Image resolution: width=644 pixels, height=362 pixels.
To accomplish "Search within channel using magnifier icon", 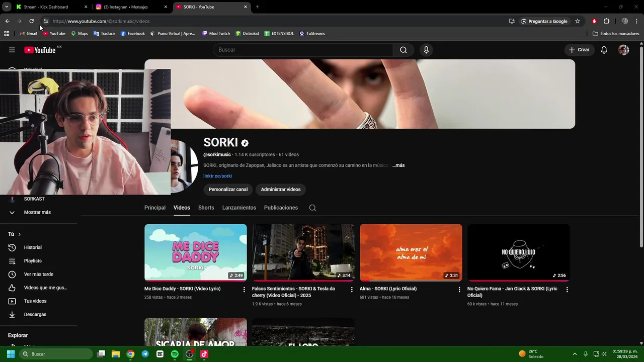I will point(312,208).
